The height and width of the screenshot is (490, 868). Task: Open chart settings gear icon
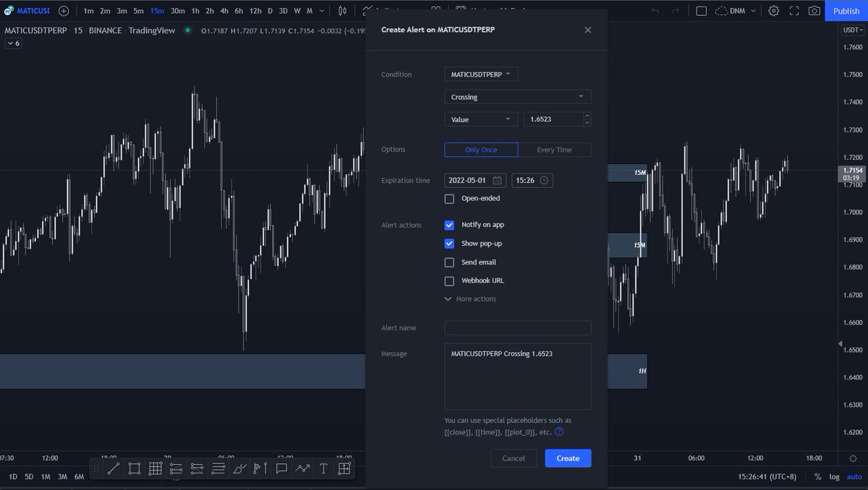click(x=774, y=11)
